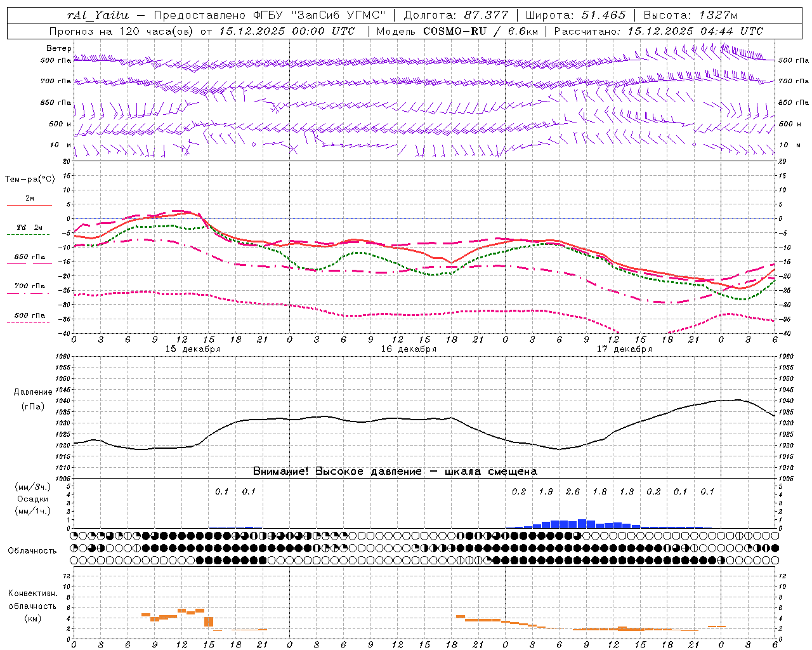Viewport: 812px width, 650px height.
Task: Click the Td 2м dew point legend entry
Action: pyautogui.click(x=30, y=227)
